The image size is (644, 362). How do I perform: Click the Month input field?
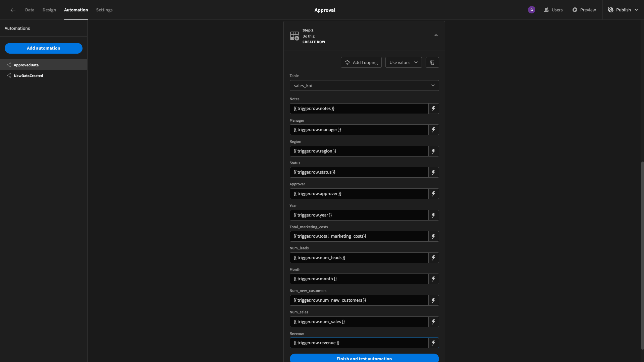359,279
